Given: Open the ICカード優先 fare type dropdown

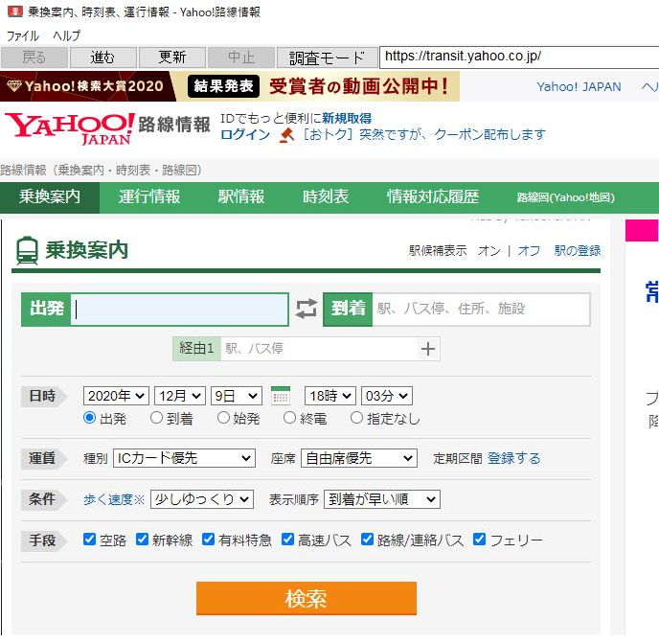Looking at the screenshot, I should coord(184,458).
